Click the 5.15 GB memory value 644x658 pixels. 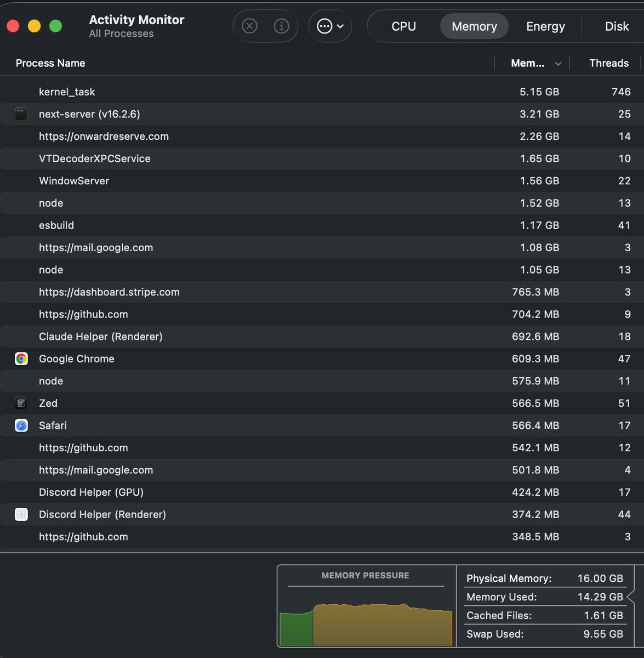pos(539,92)
